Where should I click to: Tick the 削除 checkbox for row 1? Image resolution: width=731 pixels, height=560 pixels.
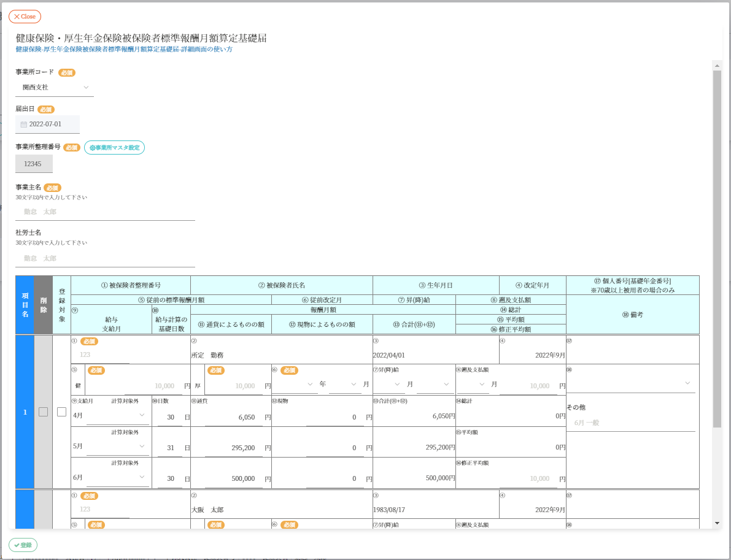coord(43,412)
